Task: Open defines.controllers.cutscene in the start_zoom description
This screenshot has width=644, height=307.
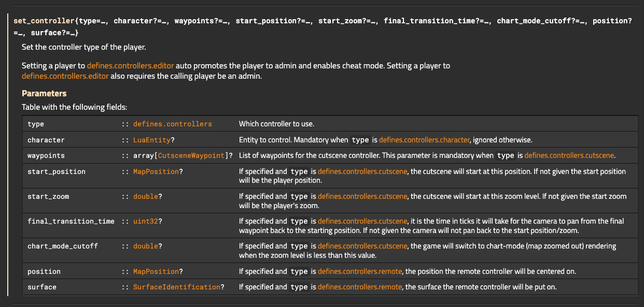Action: pyautogui.click(x=362, y=196)
